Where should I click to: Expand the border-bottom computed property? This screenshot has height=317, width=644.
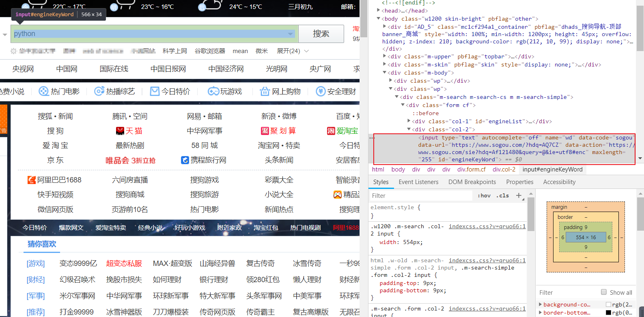click(540, 313)
